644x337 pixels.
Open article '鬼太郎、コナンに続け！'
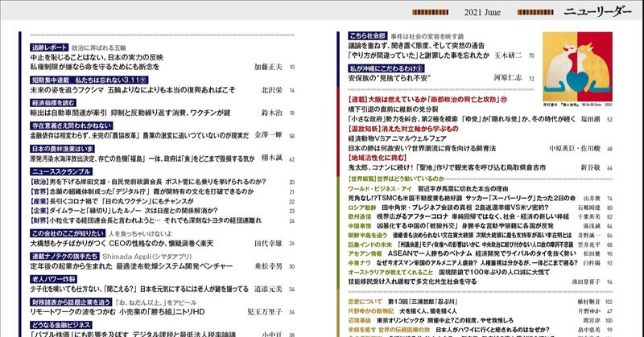click(x=447, y=167)
